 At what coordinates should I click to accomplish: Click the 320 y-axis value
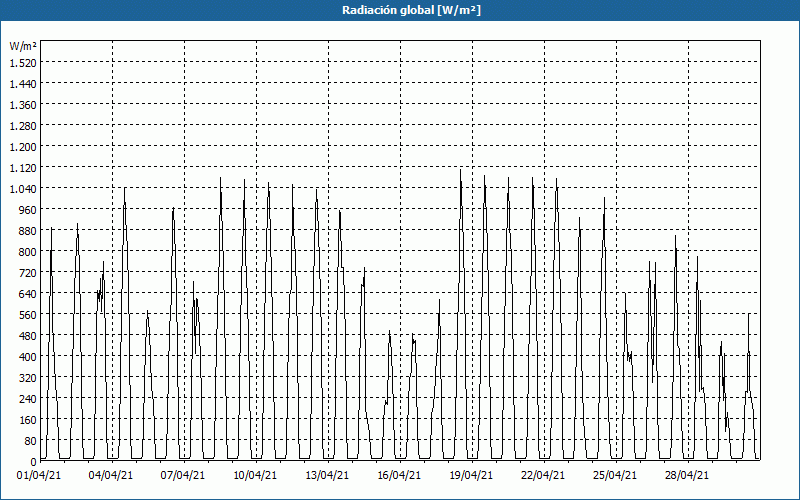[28, 378]
